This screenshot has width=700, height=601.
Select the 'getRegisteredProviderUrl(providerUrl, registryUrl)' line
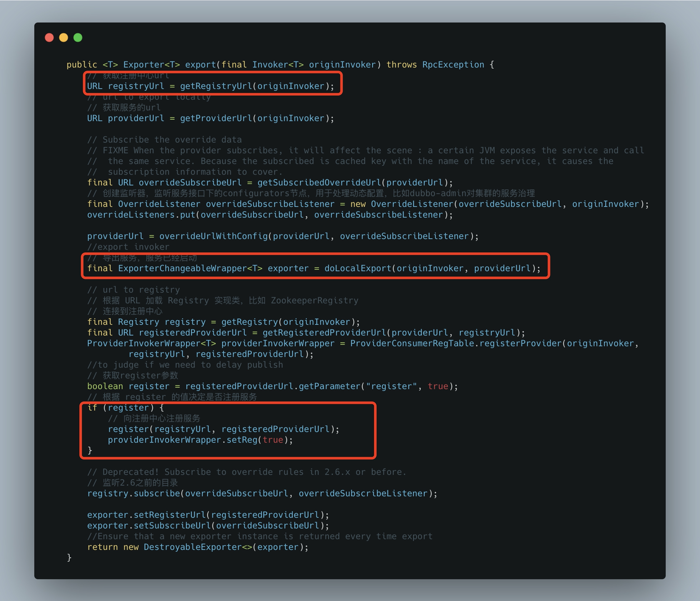(306, 333)
